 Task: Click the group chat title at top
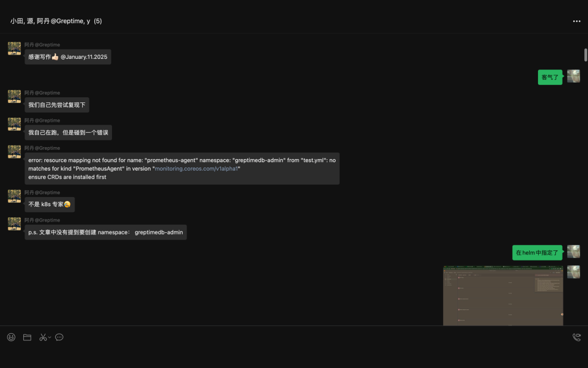pos(56,21)
